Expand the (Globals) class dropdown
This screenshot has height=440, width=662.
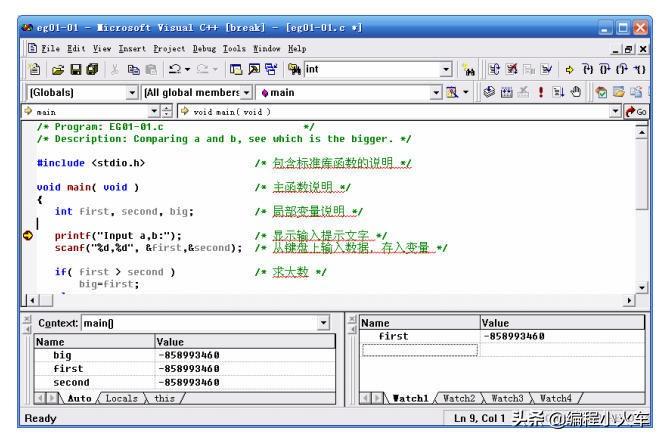(132, 92)
